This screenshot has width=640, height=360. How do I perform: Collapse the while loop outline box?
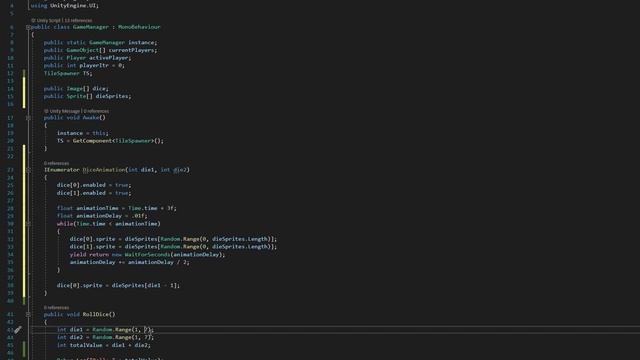28,224
